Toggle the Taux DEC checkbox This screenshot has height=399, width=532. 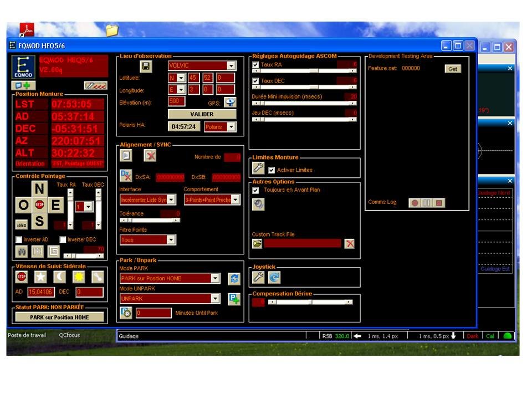click(x=256, y=81)
